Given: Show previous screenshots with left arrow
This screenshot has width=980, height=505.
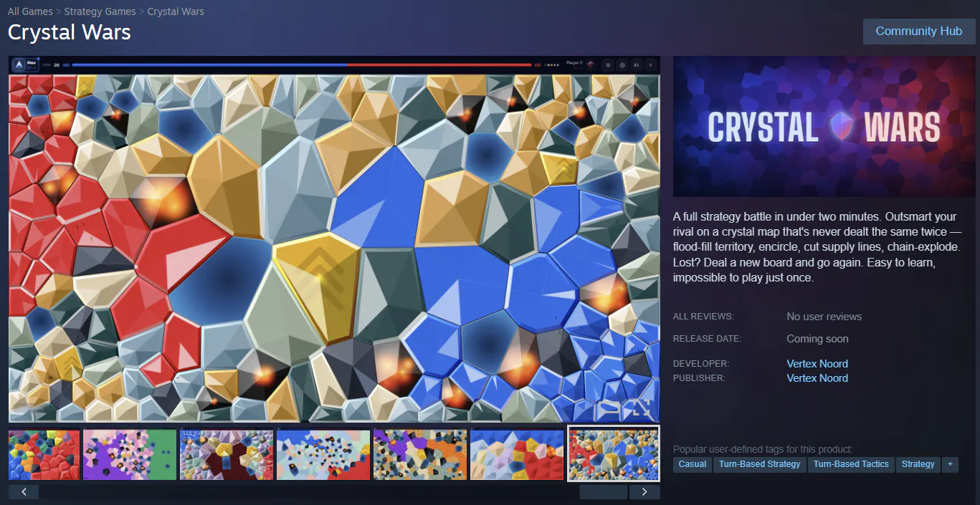Looking at the screenshot, I should (24, 492).
